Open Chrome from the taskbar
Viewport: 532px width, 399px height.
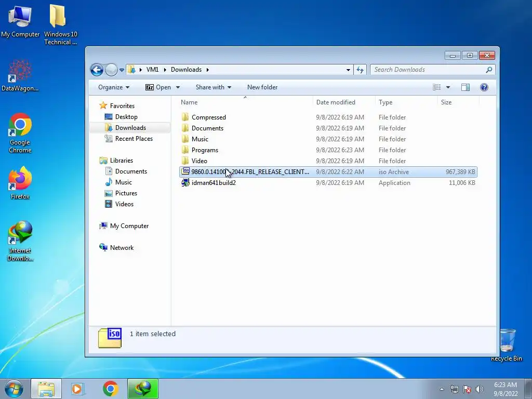coord(110,389)
